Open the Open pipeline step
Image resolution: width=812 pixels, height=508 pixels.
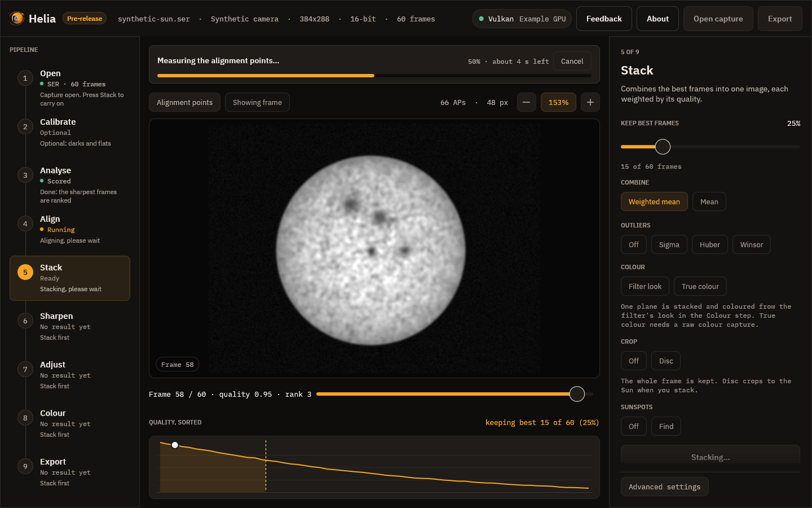(x=70, y=87)
